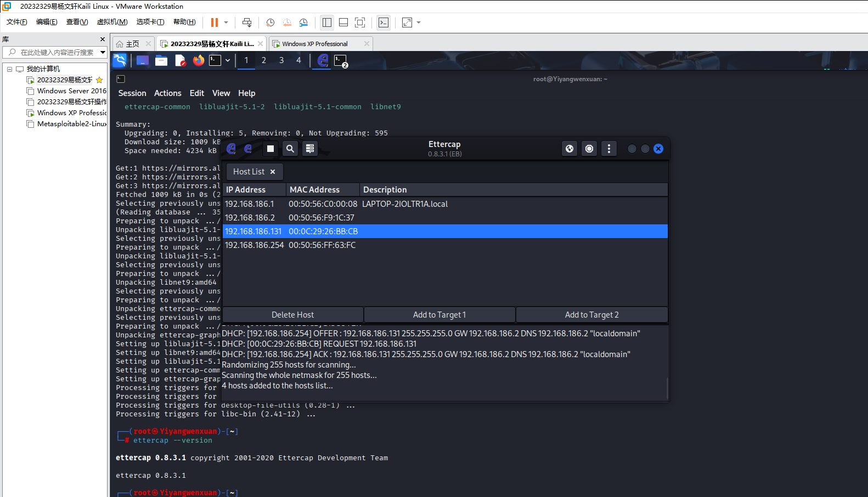Image resolution: width=868 pixels, height=497 pixels.
Task: Switch to Kali workspace 2
Action: click(x=264, y=60)
